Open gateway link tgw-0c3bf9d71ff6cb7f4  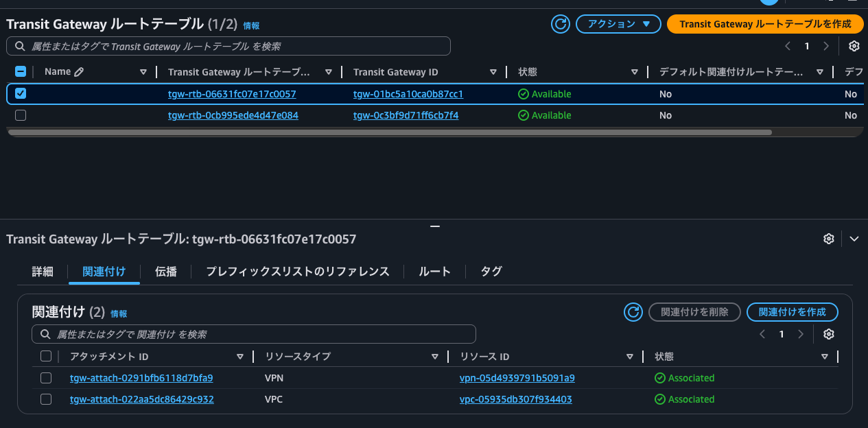[406, 115]
